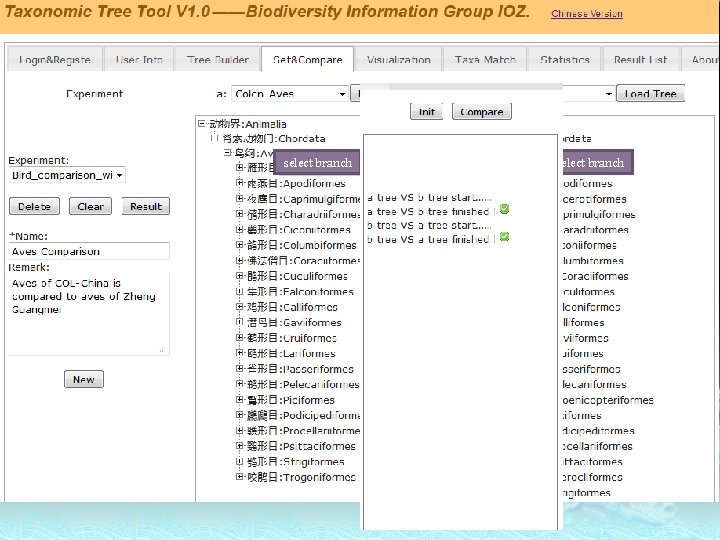720x540 pixels.
Task: Select Columbiformes in tree a
Action: 302,245
